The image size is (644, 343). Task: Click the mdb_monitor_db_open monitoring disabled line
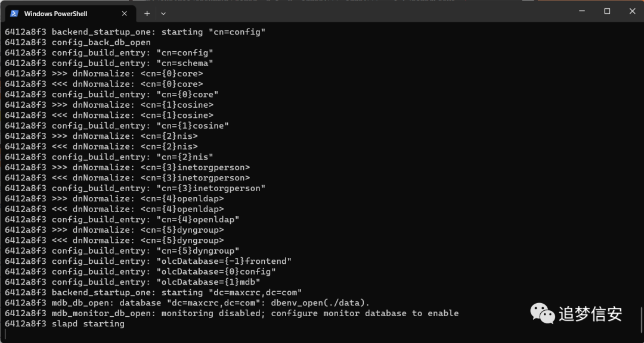tap(231, 313)
